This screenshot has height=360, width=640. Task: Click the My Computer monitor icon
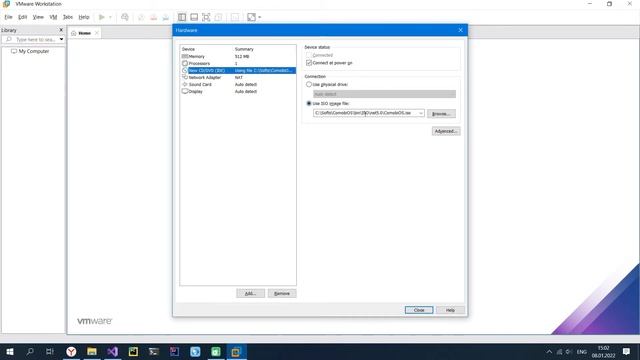[x=14, y=51]
